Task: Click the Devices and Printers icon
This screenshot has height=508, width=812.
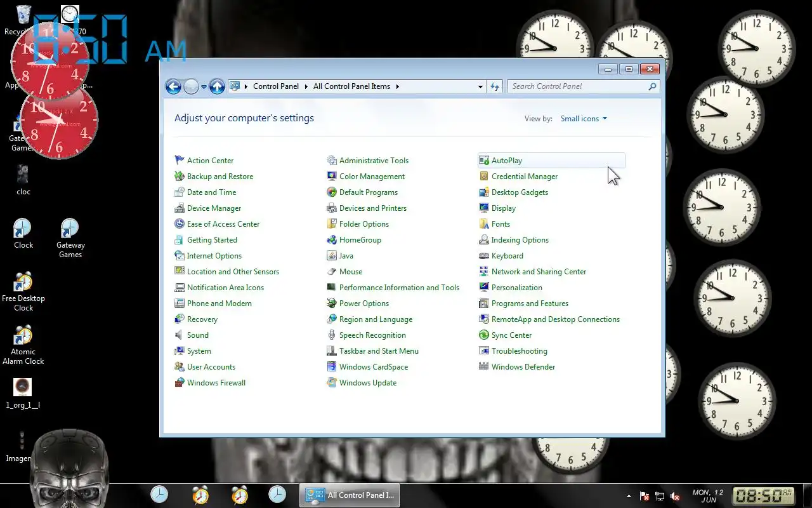Action: (332, 208)
